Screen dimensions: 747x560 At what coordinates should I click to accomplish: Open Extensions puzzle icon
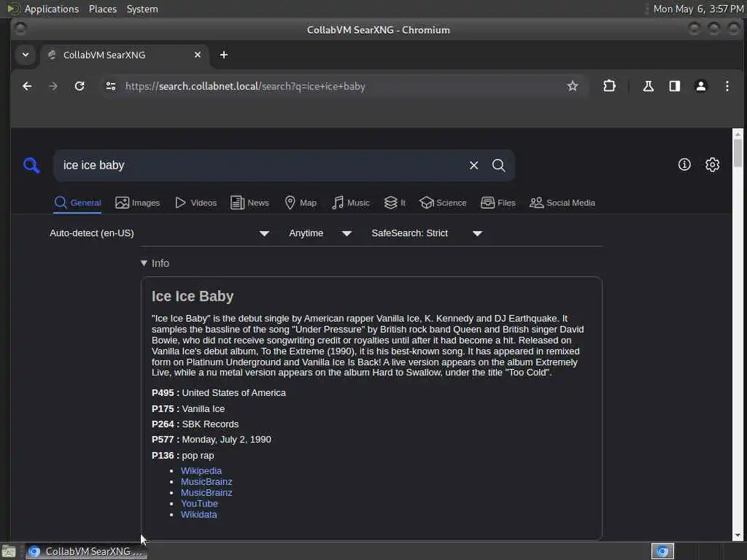tap(609, 86)
